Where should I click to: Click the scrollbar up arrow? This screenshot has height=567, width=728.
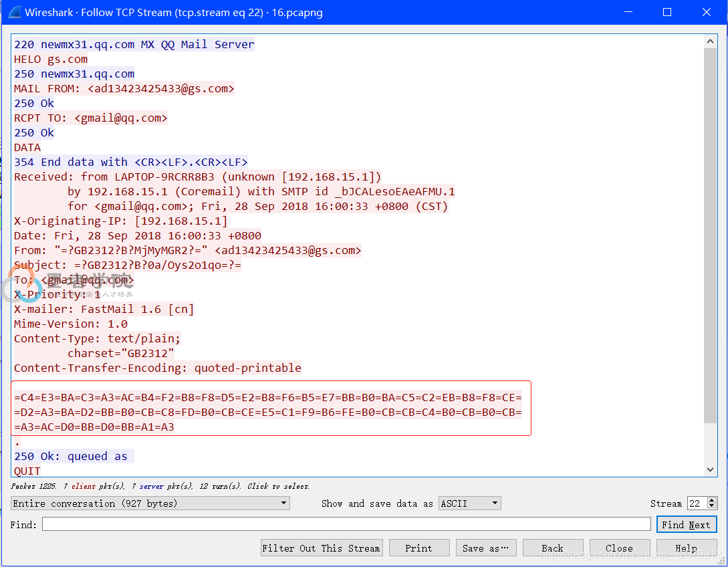click(710, 41)
